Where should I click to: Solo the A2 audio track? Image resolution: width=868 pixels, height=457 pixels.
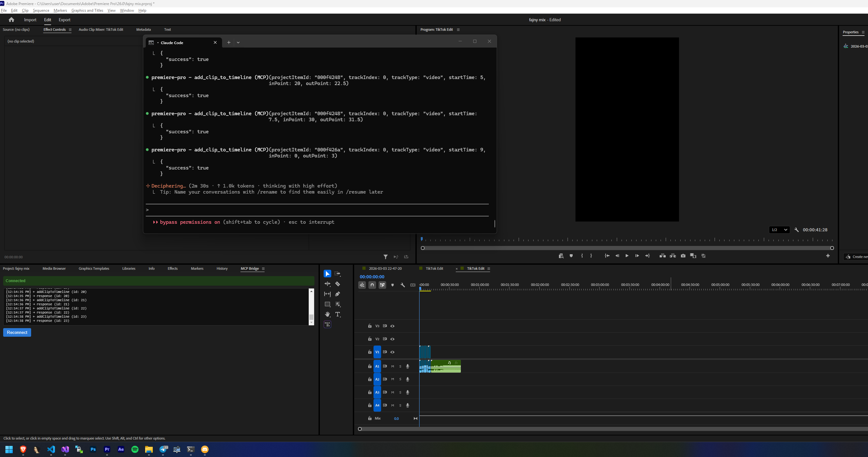pyautogui.click(x=400, y=379)
